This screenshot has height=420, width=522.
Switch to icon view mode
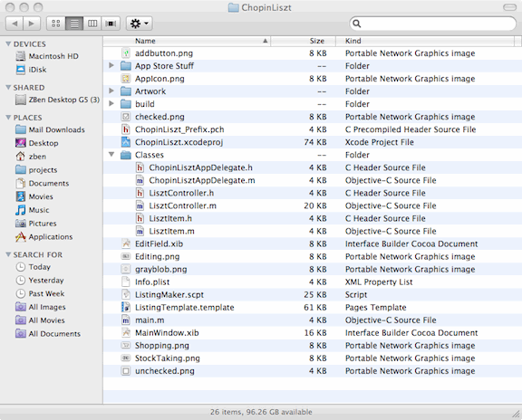[x=56, y=24]
